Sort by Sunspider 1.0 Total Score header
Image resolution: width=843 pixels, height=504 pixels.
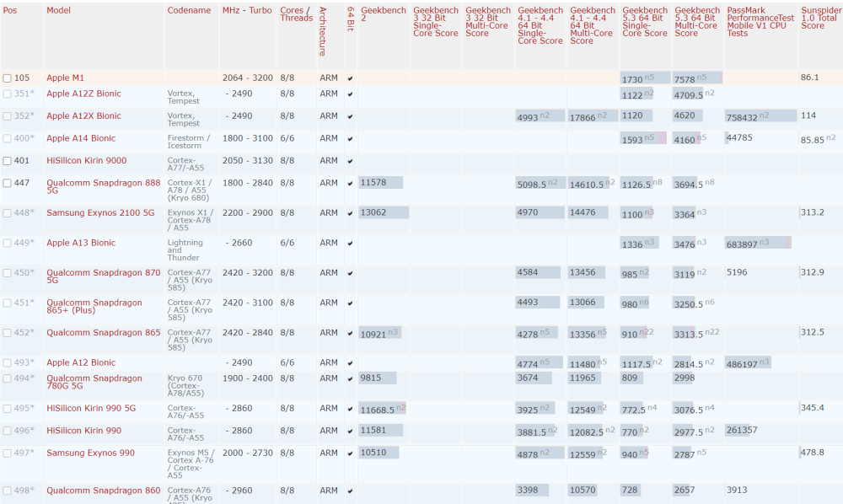(821, 18)
